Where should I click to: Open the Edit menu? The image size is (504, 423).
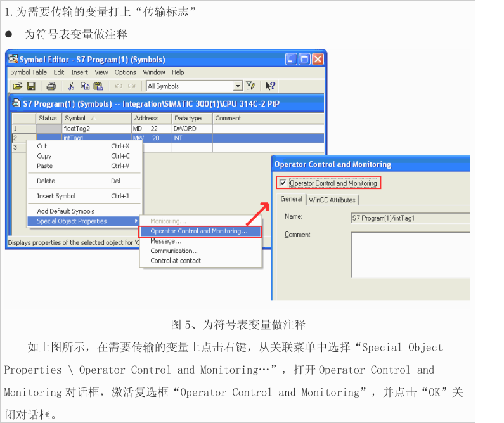coord(59,72)
